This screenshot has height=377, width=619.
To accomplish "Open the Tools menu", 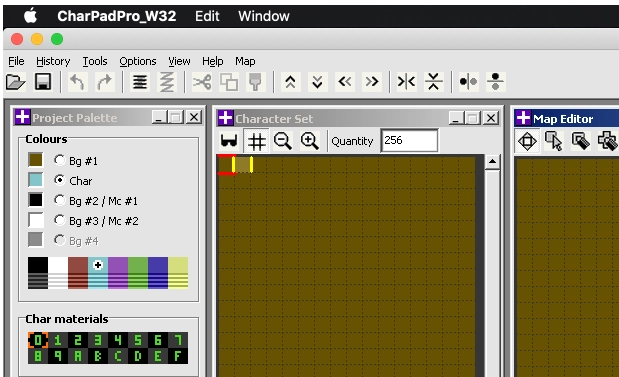I will [95, 61].
